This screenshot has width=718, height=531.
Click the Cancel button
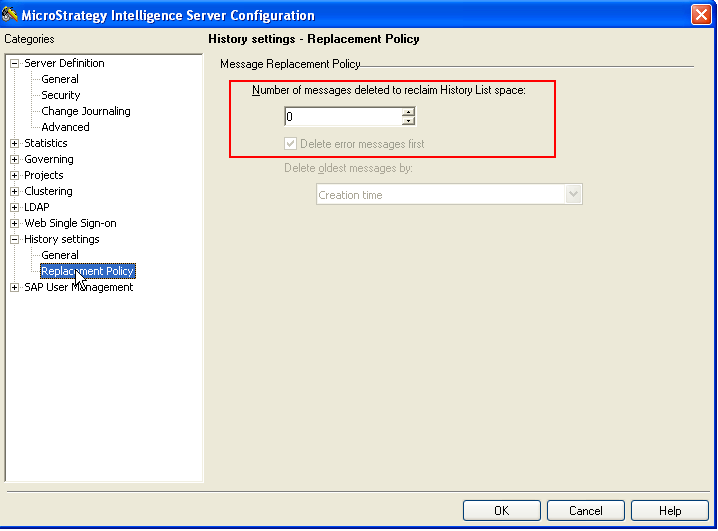click(x=585, y=511)
